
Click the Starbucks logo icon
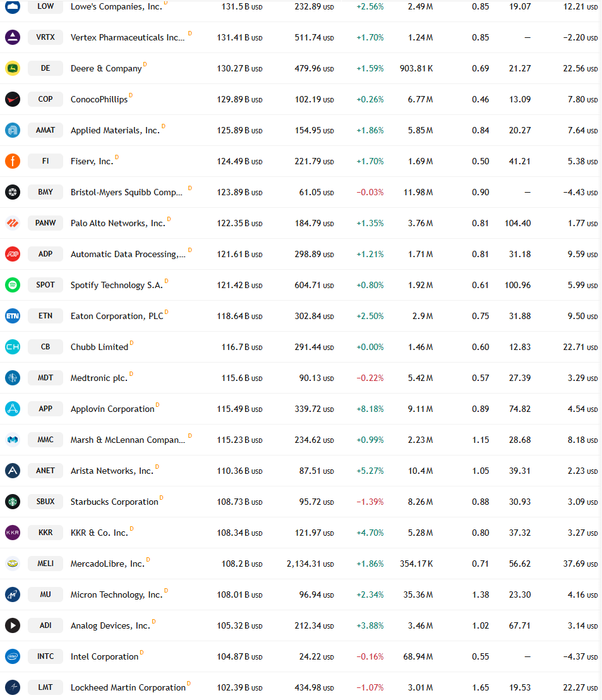pyautogui.click(x=13, y=502)
